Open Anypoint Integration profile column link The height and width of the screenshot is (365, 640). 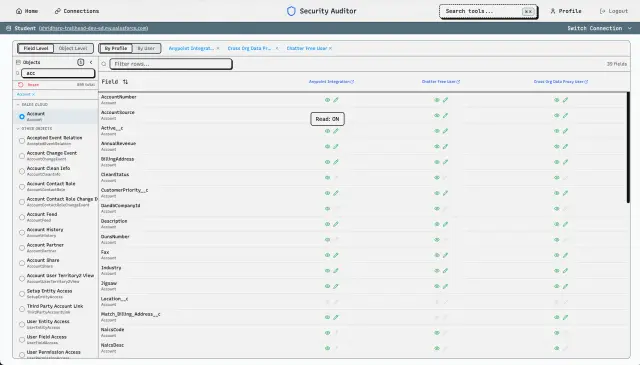coord(331,82)
